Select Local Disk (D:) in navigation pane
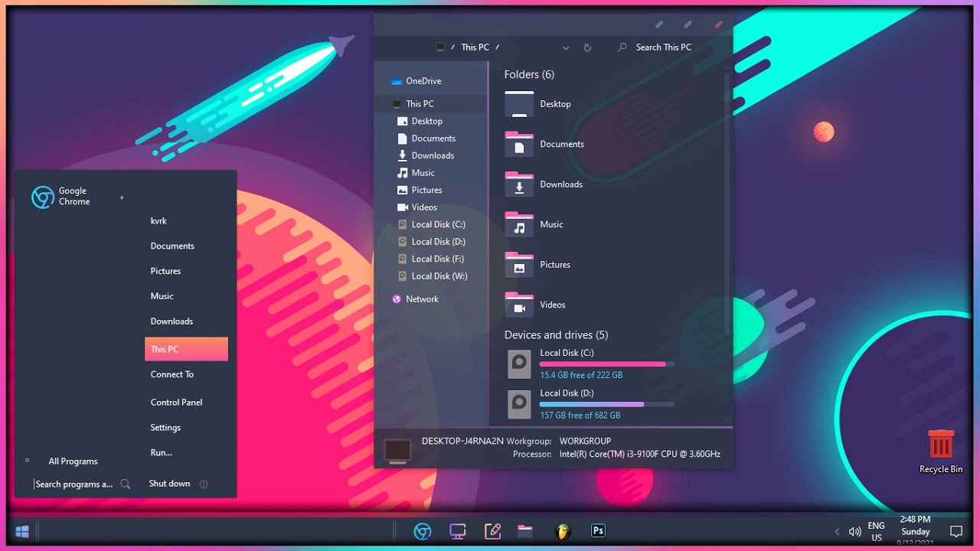980x551 pixels. (438, 242)
